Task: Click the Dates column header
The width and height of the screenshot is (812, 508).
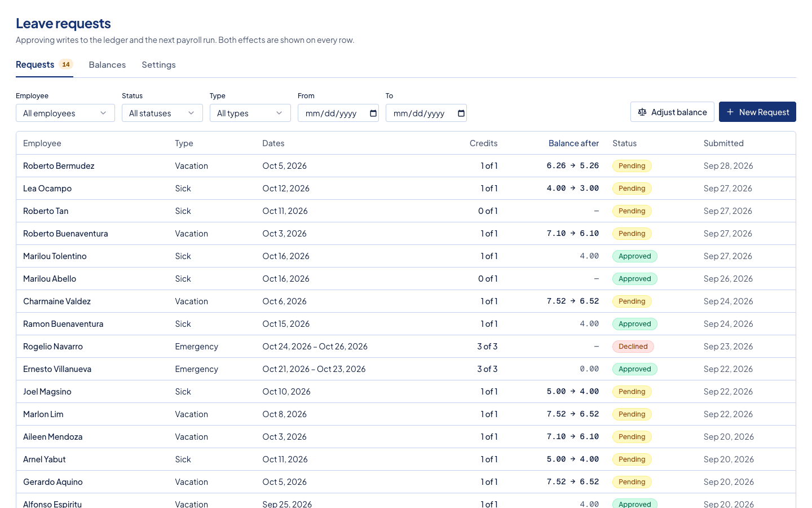Action: [x=273, y=143]
